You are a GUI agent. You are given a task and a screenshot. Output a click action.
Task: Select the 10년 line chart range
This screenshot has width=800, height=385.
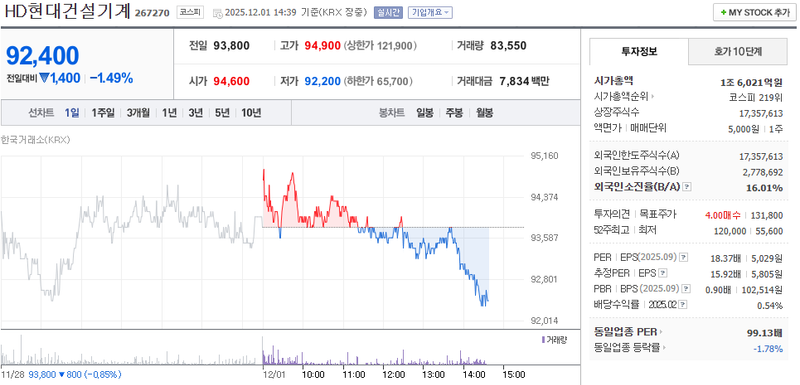tap(251, 113)
